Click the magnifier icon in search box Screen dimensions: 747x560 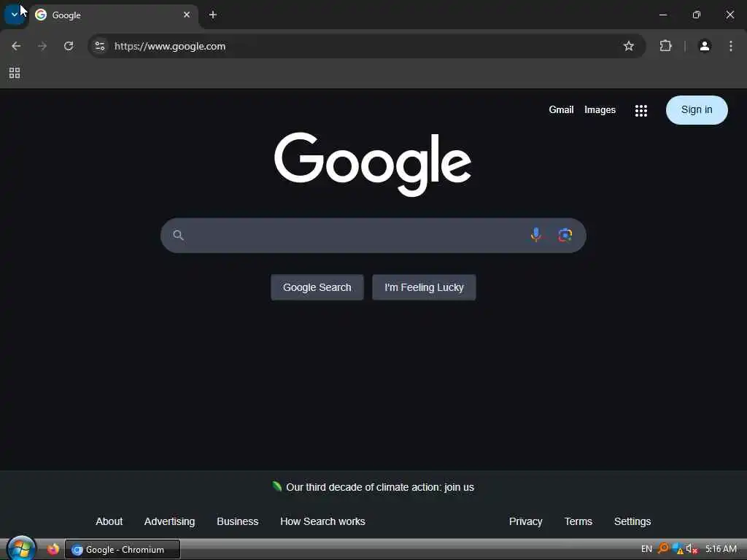pos(178,236)
